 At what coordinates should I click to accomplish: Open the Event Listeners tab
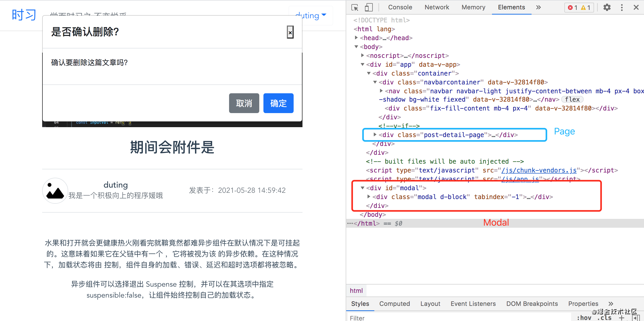pos(473,304)
